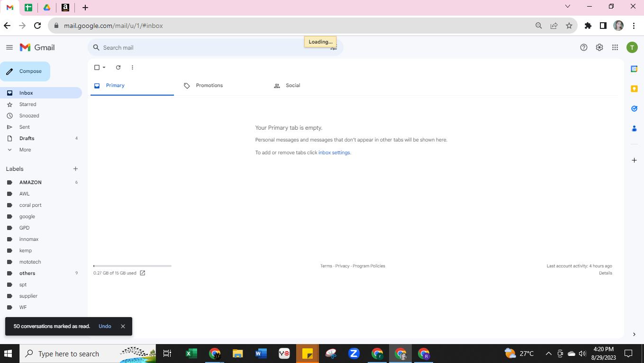The width and height of the screenshot is (644, 363).
Task: Click the Gmail logo
Action: pos(37,47)
